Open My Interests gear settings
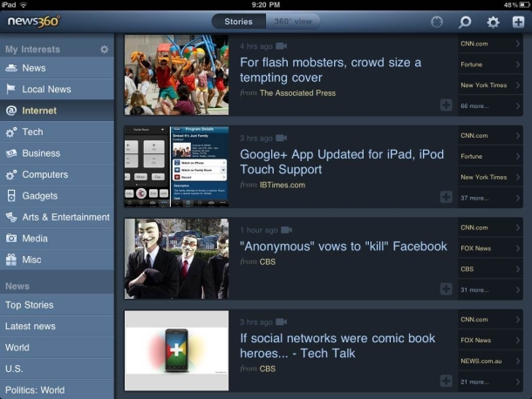532x399 pixels. pos(104,50)
